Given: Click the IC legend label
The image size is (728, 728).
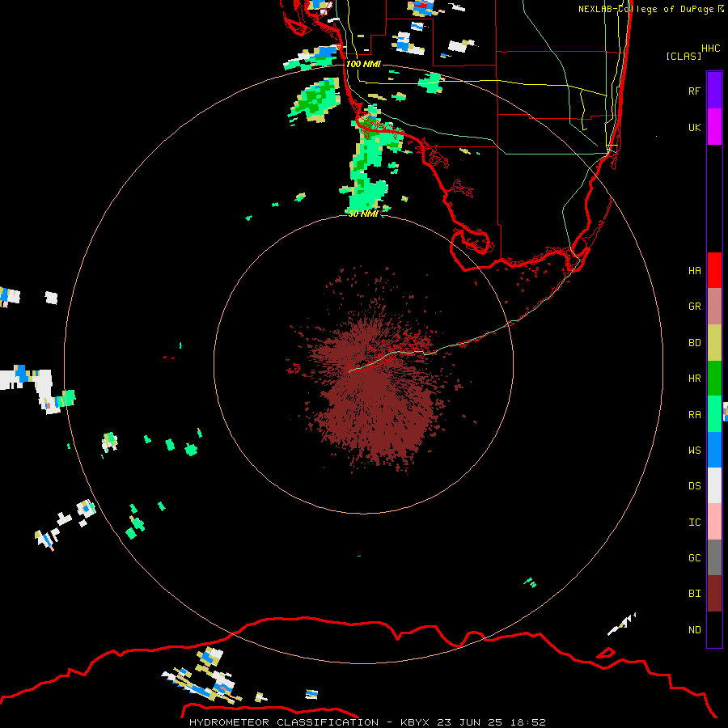Looking at the screenshot, I should (694, 522).
